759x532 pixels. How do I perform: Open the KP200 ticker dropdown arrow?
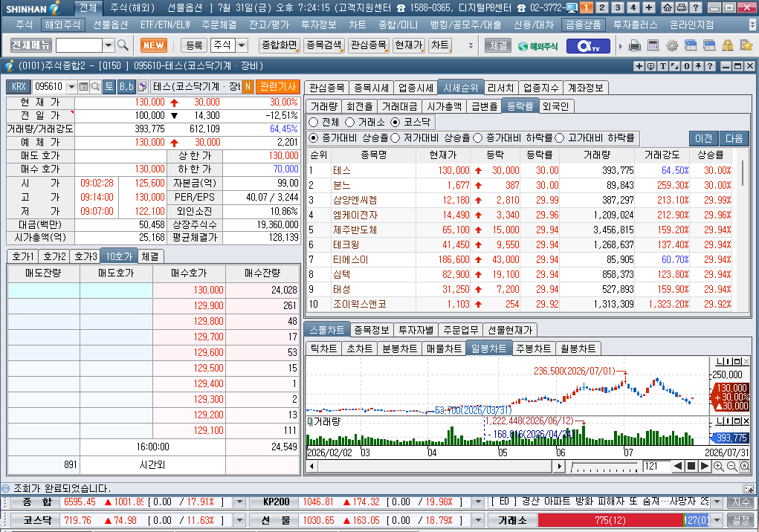coord(478,502)
